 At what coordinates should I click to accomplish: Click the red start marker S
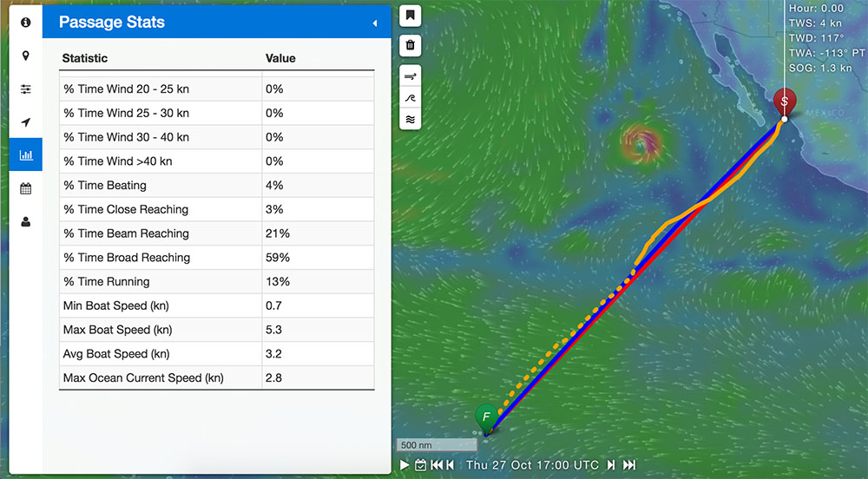tap(785, 102)
